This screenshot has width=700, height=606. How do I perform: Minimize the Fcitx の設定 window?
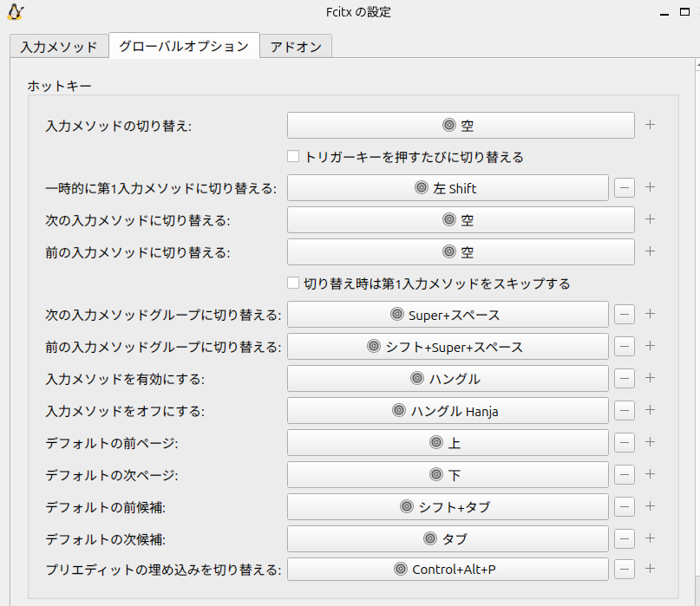click(664, 12)
